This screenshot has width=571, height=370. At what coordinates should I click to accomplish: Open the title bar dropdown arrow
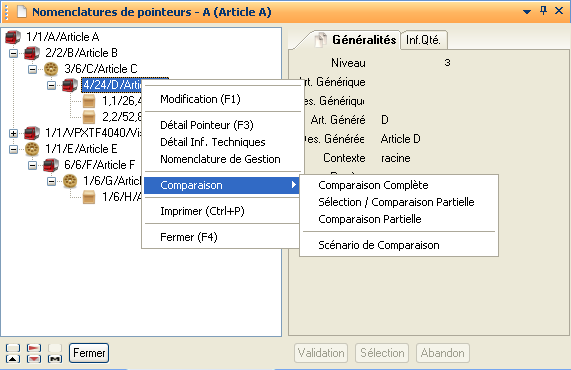[x=527, y=12]
